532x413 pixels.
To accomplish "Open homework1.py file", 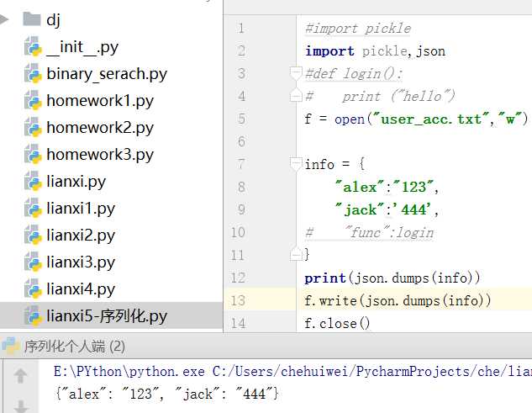I will click(100, 101).
